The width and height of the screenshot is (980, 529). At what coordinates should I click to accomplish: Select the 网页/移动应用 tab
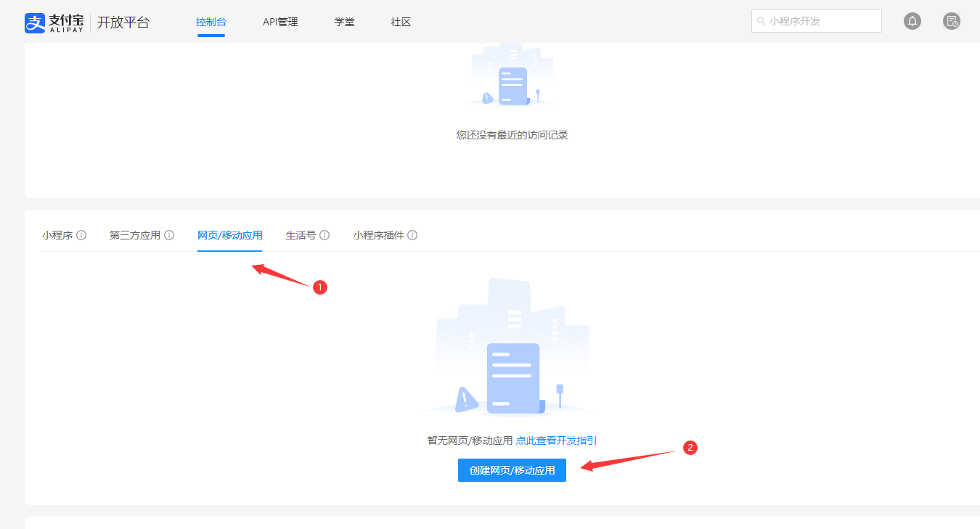pos(230,235)
